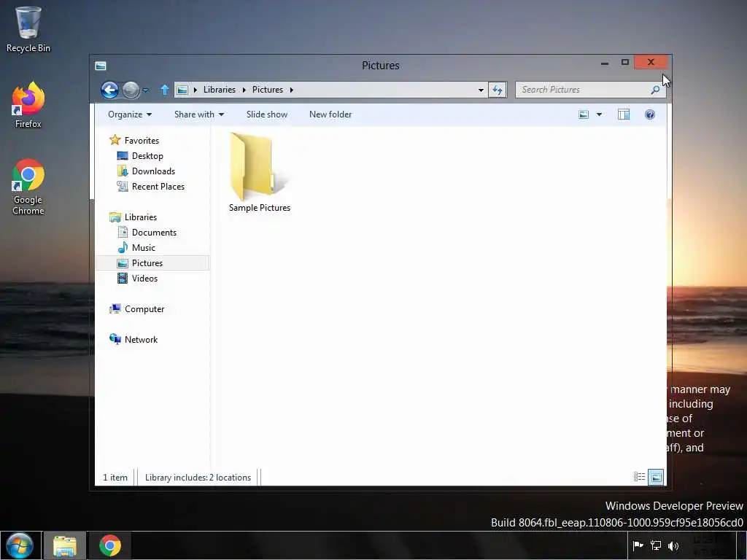Image resolution: width=747 pixels, height=560 pixels.
Task: Open the recent locations dropdown arrow
Action: 146,90
